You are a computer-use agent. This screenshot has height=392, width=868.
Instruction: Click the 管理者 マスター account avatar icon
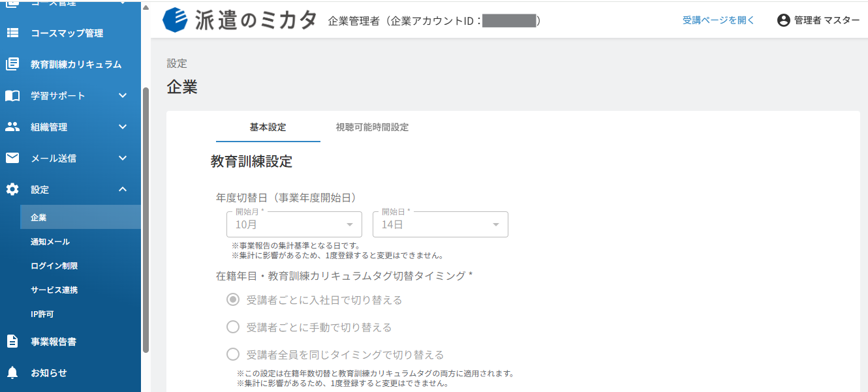point(783,20)
